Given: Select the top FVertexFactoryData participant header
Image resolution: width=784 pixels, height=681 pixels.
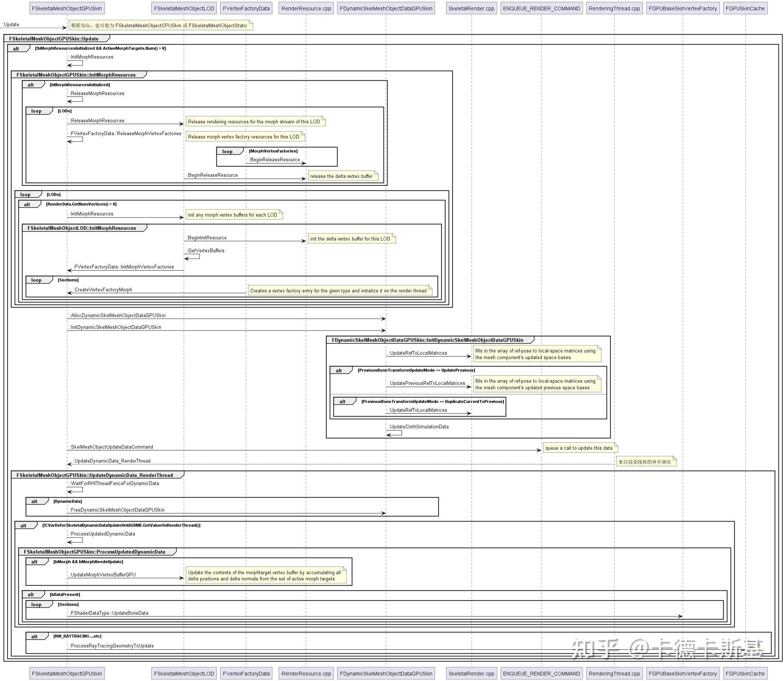Looking at the screenshot, I should (246, 8).
